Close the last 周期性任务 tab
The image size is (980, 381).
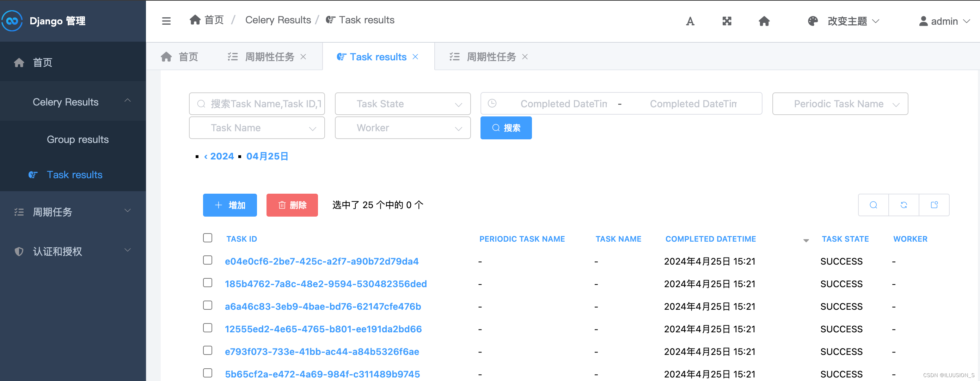point(525,57)
